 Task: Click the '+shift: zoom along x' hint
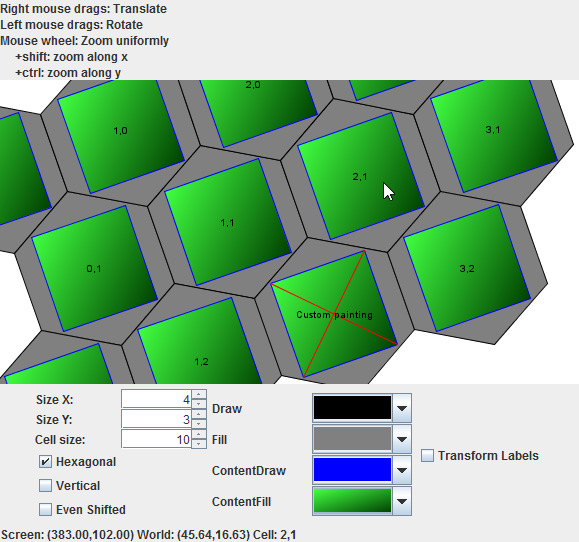coord(72,57)
